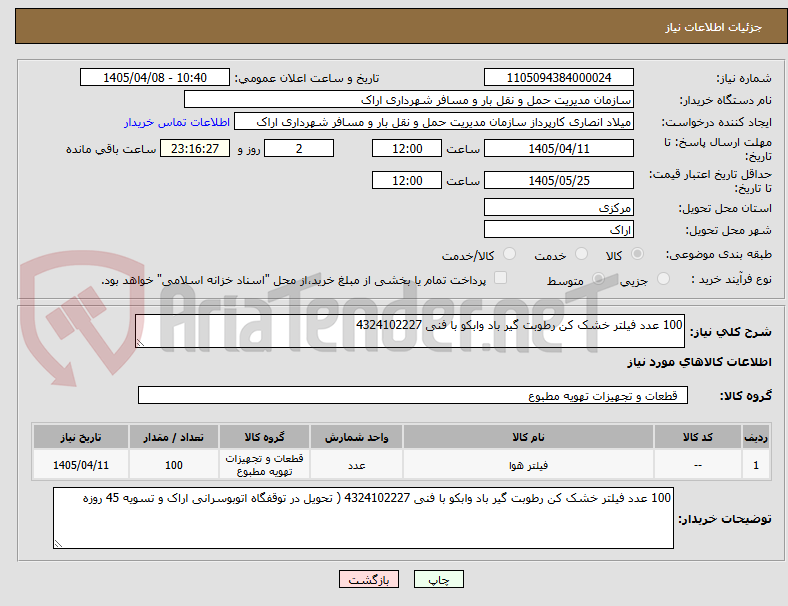Click the price validity time 12:00 field
Screen dimensions: 788x606
pyautogui.click(x=407, y=180)
